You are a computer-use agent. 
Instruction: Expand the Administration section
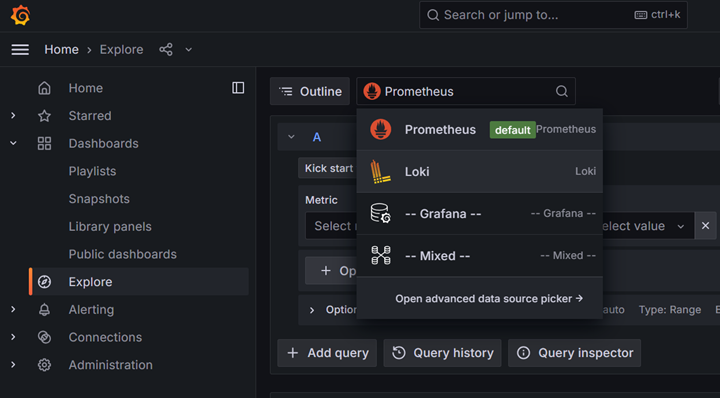tap(13, 365)
